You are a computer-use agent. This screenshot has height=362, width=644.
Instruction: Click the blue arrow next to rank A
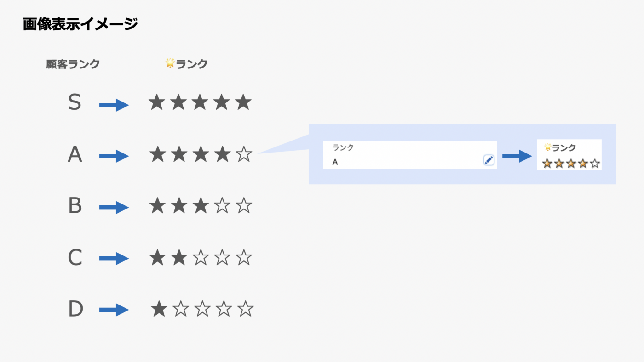tap(114, 156)
